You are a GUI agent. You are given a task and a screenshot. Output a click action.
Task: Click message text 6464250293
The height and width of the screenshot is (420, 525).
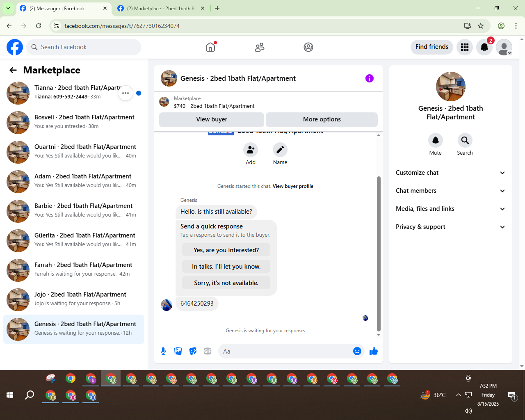(x=197, y=304)
